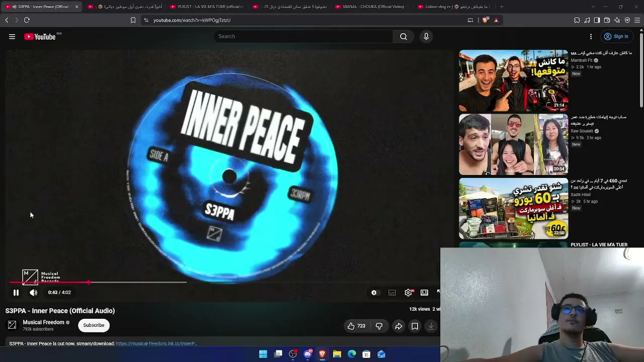
Task: Open YouTube settings three-dot menu
Action: pos(591,37)
